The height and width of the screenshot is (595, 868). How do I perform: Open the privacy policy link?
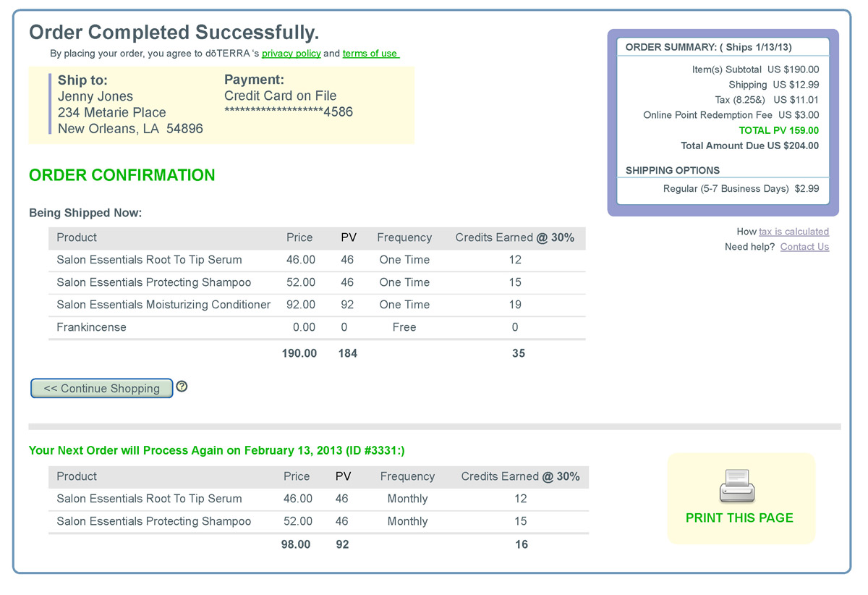(x=291, y=54)
